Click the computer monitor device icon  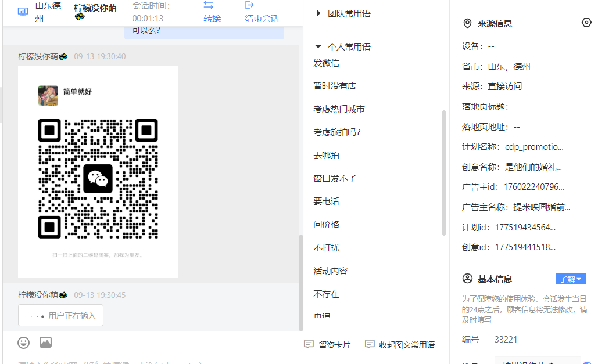click(x=23, y=12)
